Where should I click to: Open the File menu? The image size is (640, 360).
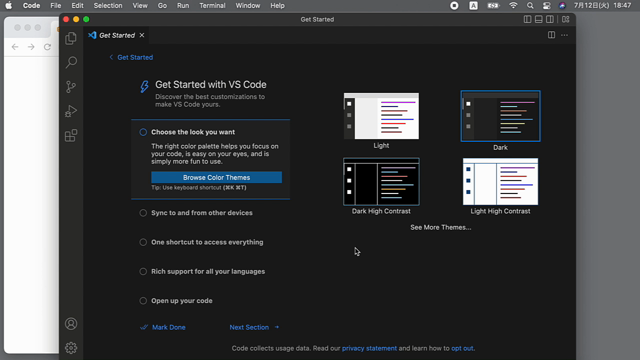(56, 6)
